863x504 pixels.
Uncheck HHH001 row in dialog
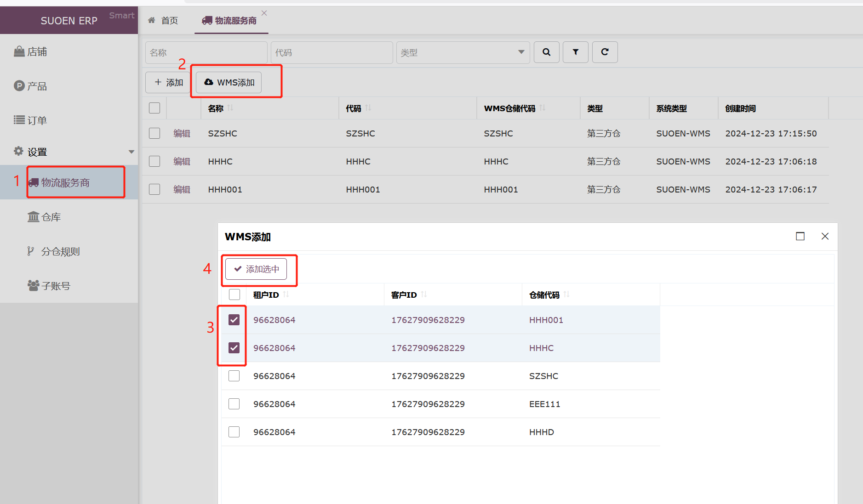(x=234, y=320)
